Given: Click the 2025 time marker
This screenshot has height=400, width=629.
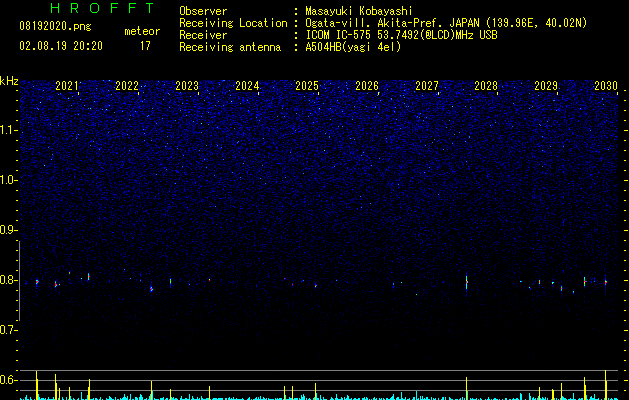Looking at the screenshot, I should point(307,86).
